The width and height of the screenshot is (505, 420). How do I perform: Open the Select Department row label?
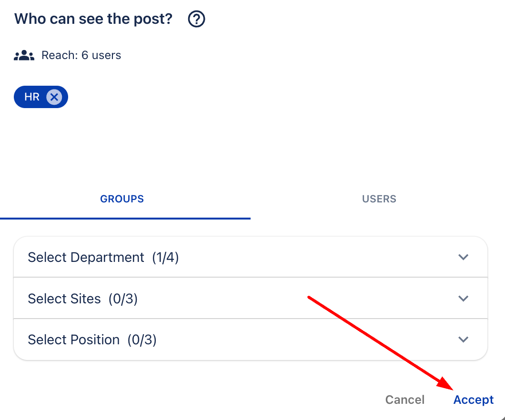pos(86,258)
